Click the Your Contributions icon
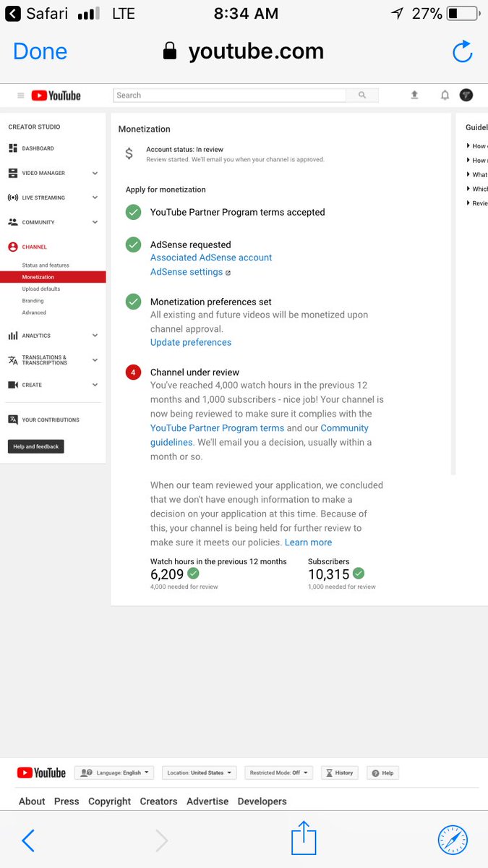Image resolution: width=488 pixels, height=868 pixels. coord(13,420)
